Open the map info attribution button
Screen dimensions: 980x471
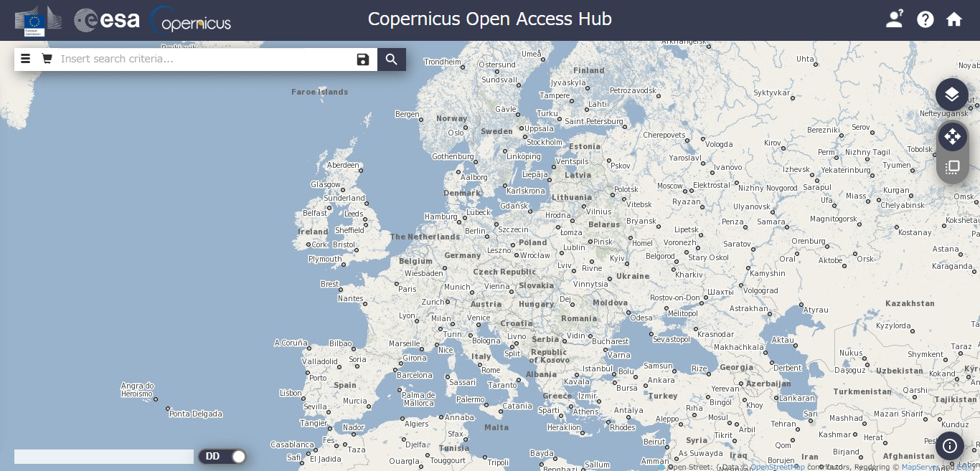coord(950,446)
